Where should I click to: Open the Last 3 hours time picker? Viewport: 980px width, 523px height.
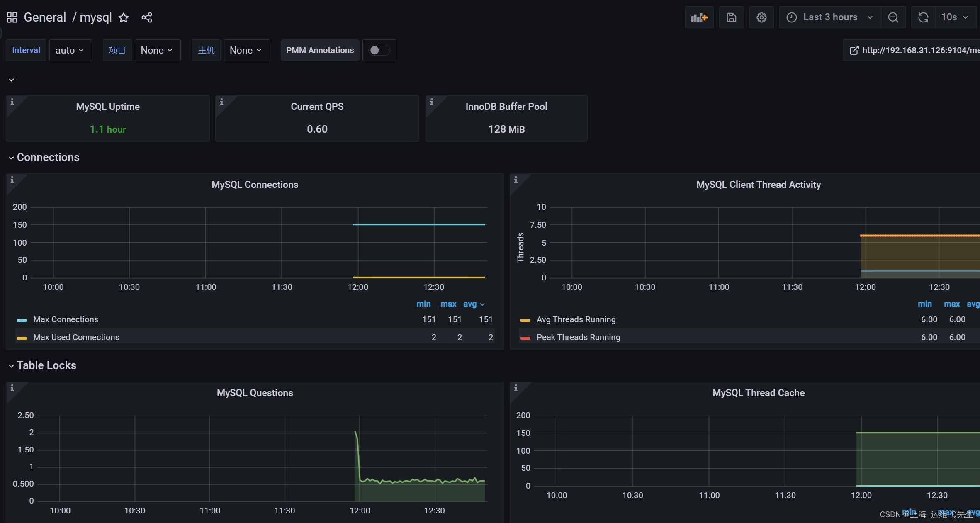(x=830, y=17)
